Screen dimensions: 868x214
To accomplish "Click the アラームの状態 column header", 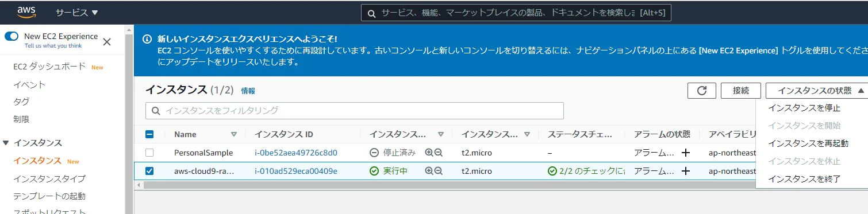I will pos(662,134).
